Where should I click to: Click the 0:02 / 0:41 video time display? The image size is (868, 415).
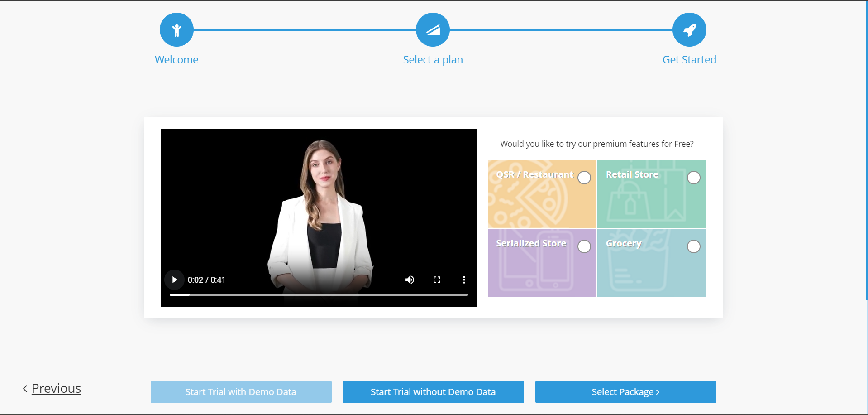[x=206, y=280]
